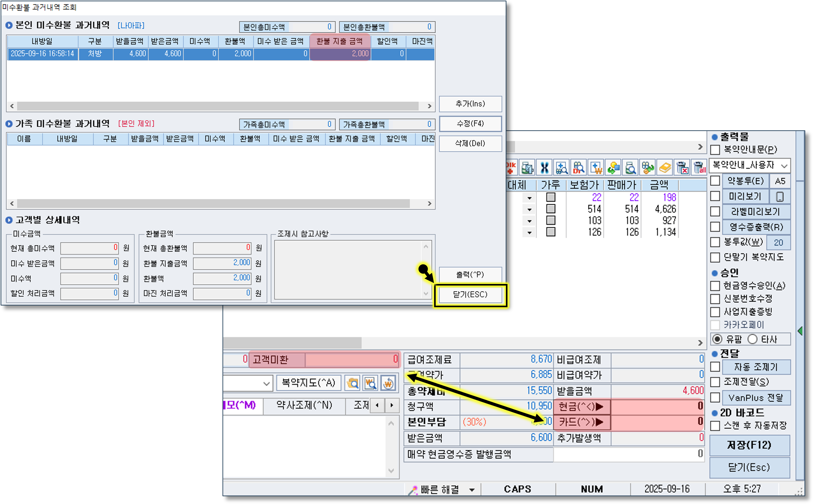Click the won refresh circular arrow icon
This screenshot has height=504, width=813.
point(388,383)
